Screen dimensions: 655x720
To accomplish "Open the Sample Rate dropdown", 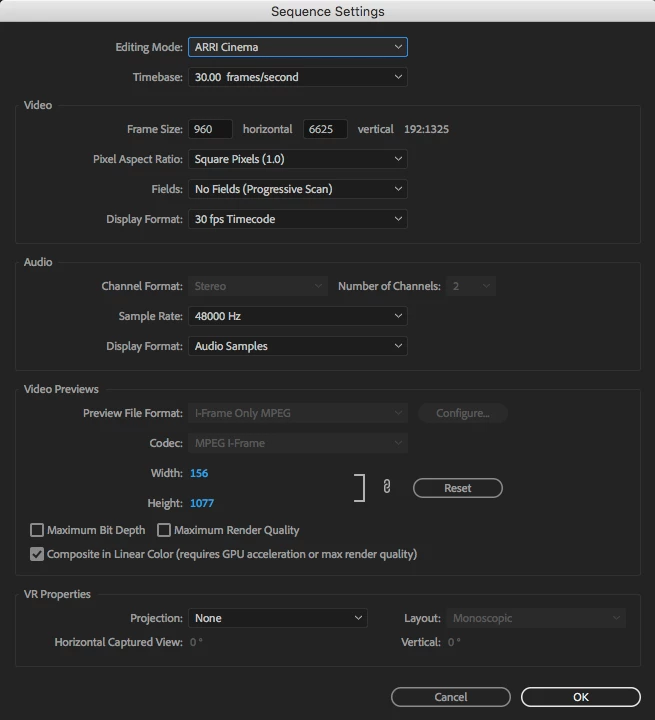I will coord(298,316).
